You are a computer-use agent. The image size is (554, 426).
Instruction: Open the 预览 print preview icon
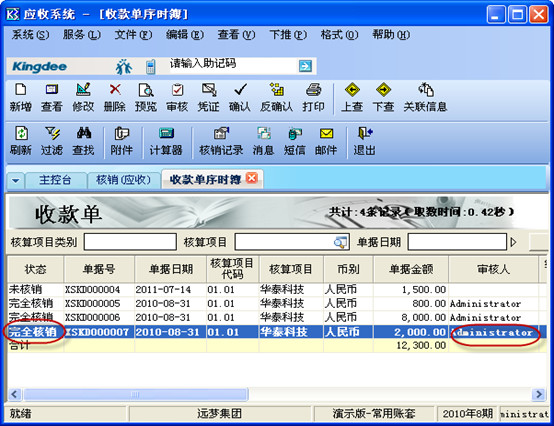pos(146,90)
